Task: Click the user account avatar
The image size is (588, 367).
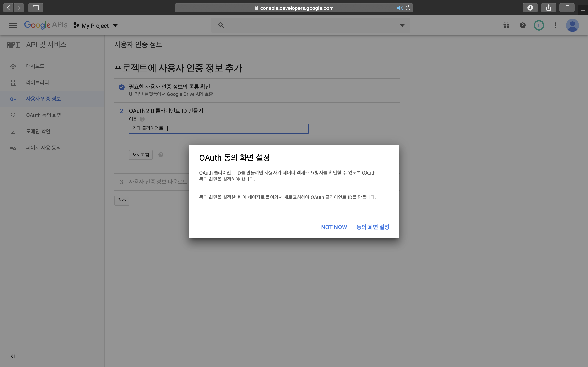Action: [572, 25]
